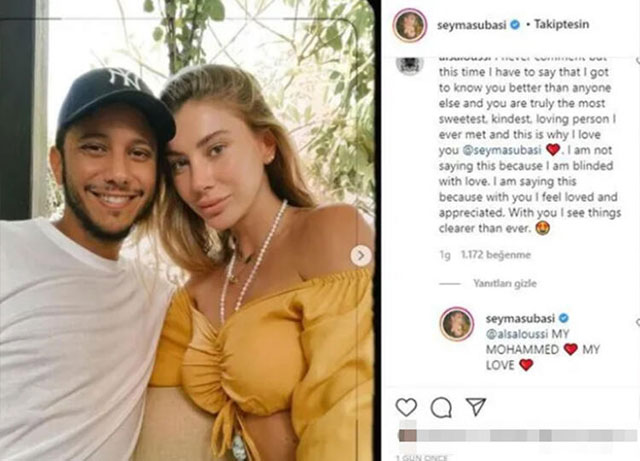Click the 1g timestamp under the comment
Screen dimensions: 640x461
coord(445,255)
